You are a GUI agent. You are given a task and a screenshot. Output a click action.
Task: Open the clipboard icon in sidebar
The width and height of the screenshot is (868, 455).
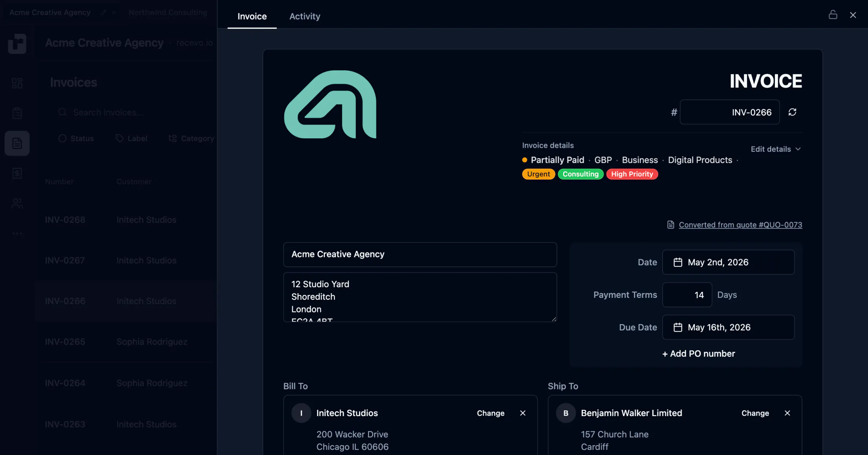click(17, 113)
